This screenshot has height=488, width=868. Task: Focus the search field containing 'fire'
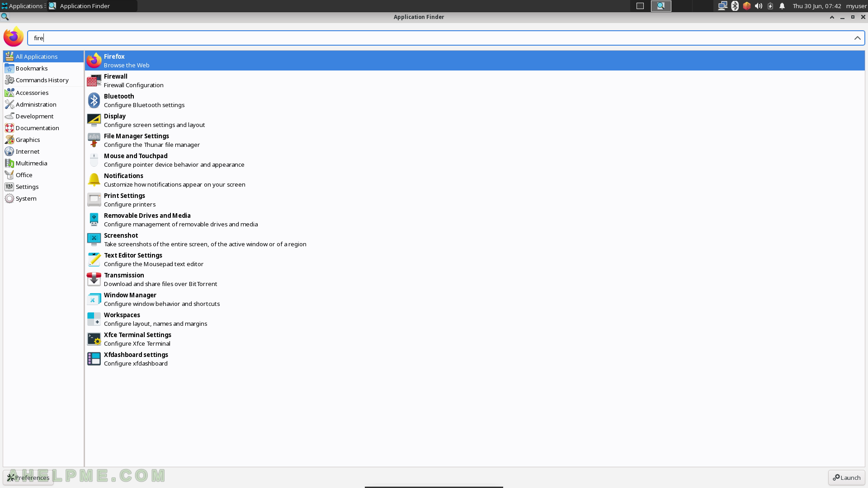point(446,38)
